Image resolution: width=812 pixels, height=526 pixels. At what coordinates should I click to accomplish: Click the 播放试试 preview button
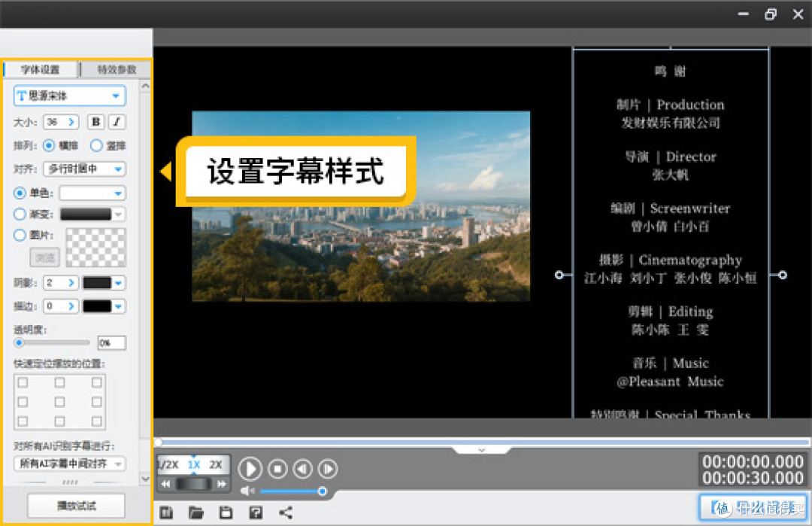tap(76, 505)
